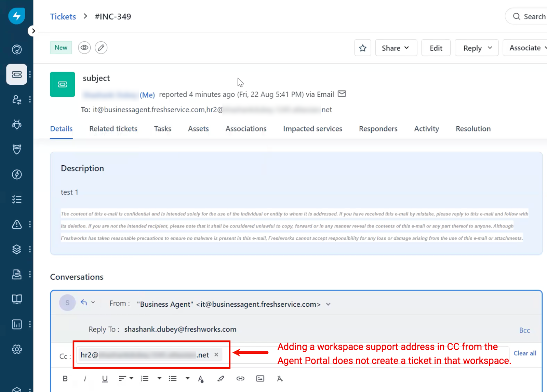Switch to the Tasks tab
The image size is (547, 392).
click(162, 129)
